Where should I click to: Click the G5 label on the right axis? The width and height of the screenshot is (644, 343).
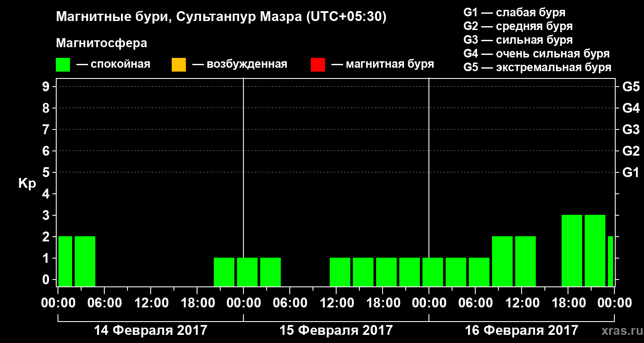click(631, 87)
